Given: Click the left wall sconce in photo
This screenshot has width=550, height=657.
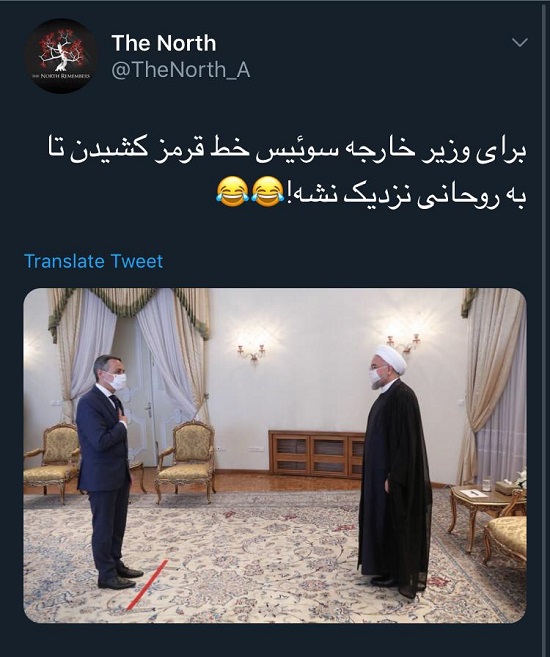Looking at the screenshot, I should point(252,353).
